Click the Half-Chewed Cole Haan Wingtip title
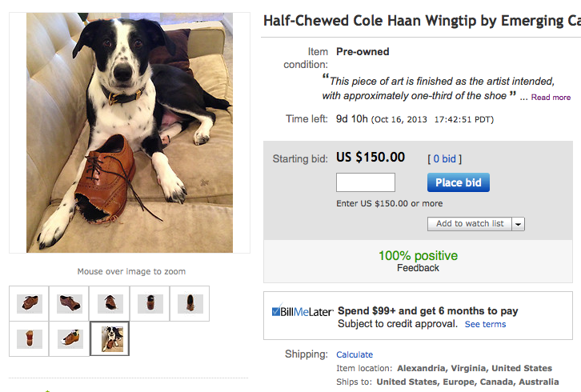 coord(421,22)
